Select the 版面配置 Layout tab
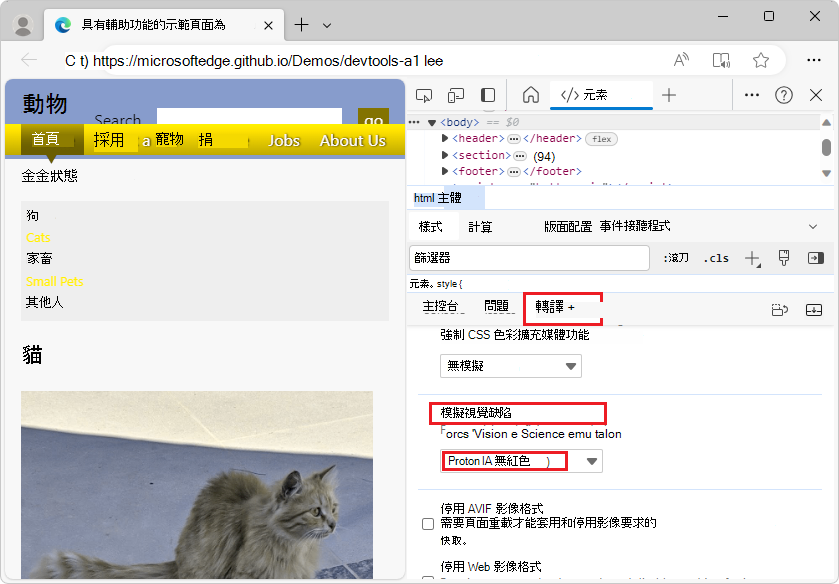The width and height of the screenshot is (839, 584). (x=568, y=226)
